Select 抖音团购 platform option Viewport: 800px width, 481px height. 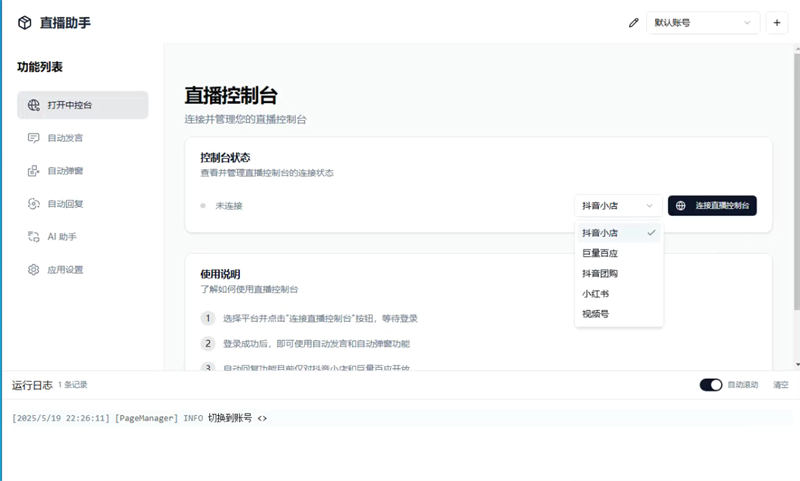[619, 273]
